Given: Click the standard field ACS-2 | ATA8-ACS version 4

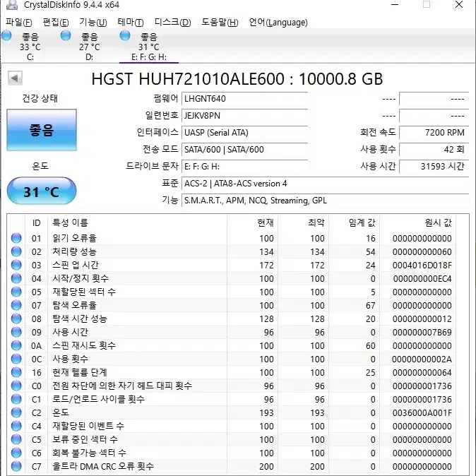Looking at the screenshot, I should (325, 184).
